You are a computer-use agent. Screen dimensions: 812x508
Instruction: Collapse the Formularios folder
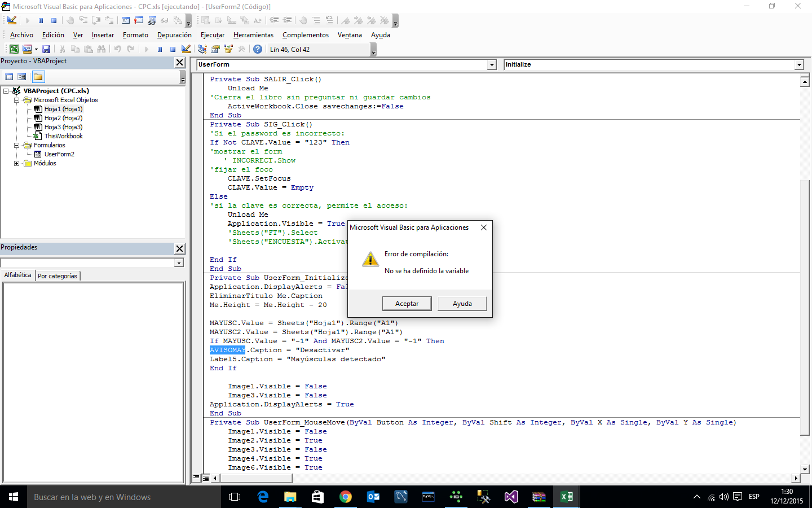coord(17,145)
